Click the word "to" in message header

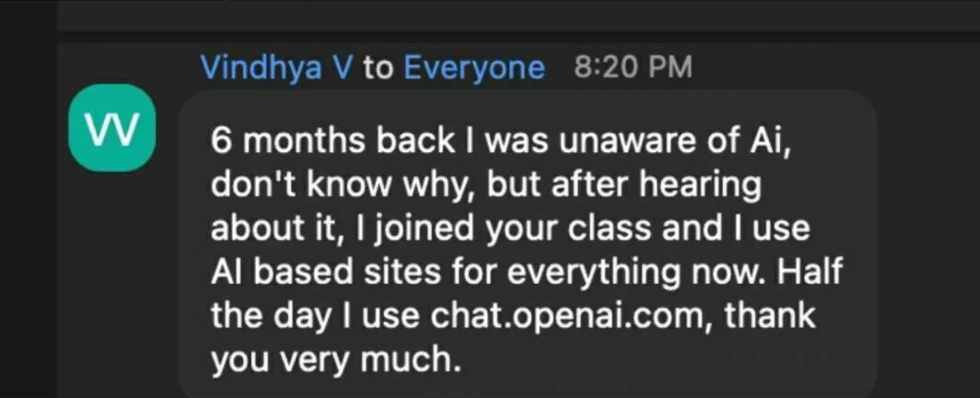point(377,69)
